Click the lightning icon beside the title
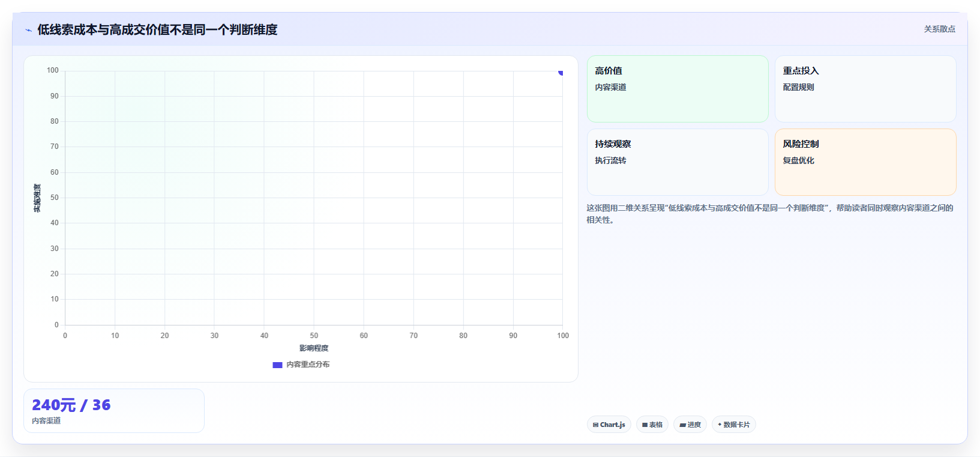This screenshot has width=980, height=457. coord(28,30)
